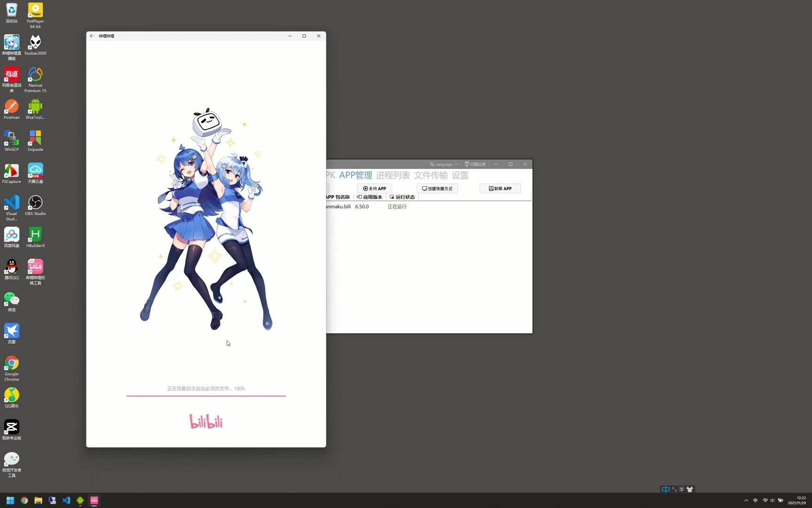812x508 pixels.
Task: Open Tencent QQ penguin icon
Action: (x=12, y=270)
